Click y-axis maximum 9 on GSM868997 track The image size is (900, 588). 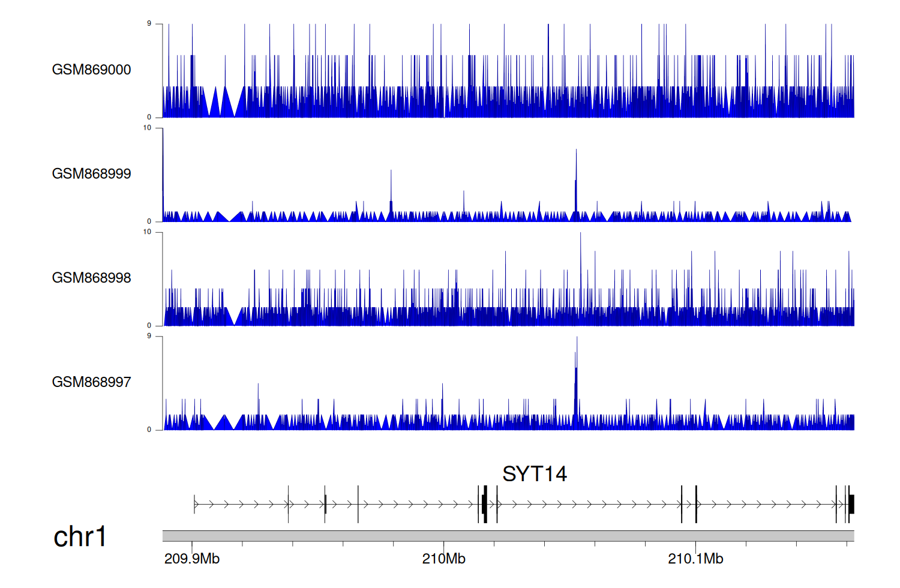(x=149, y=336)
